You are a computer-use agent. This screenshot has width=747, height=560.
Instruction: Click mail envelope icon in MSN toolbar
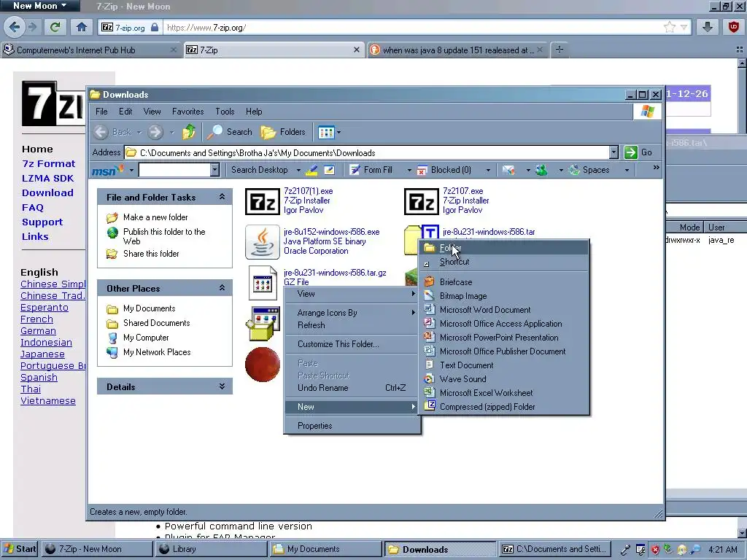[508, 170]
